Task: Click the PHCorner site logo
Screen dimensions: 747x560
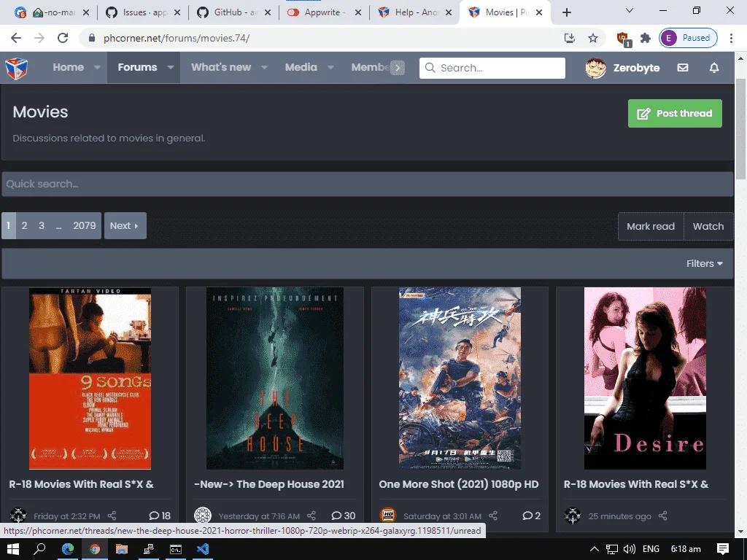Action: 16,68
